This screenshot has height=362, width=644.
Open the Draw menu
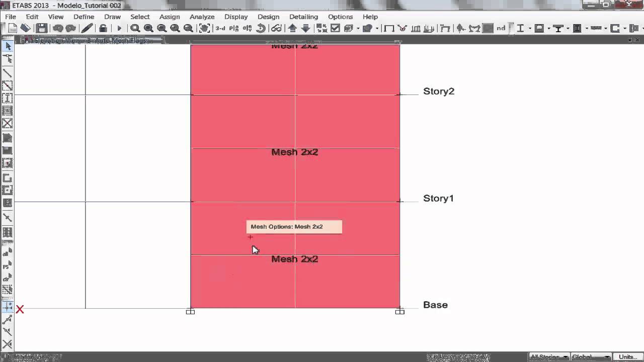tap(113, 17)
